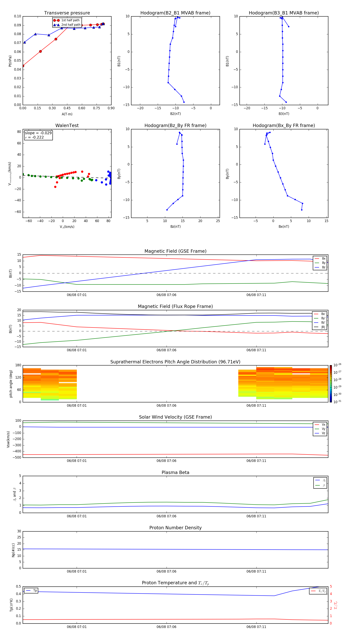Click the "B3(nT)" x-axis label

(x=284, y=114)
